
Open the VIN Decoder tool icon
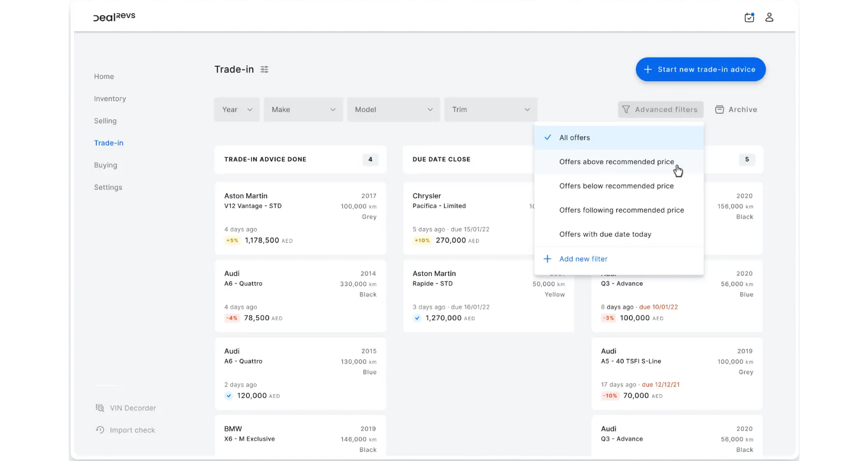point(100,408)
